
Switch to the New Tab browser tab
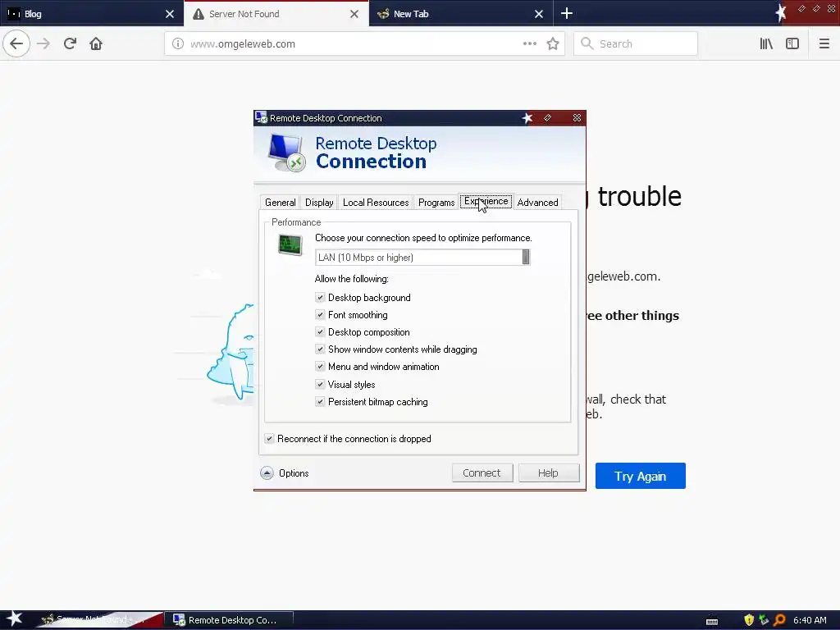click(x=461, y=13)
